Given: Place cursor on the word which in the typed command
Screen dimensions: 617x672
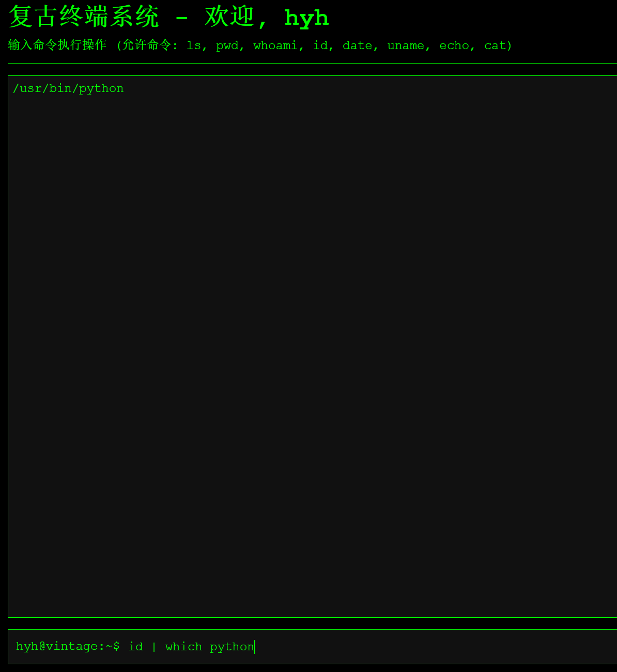Looking at the screenshot, I should [183, 647].
